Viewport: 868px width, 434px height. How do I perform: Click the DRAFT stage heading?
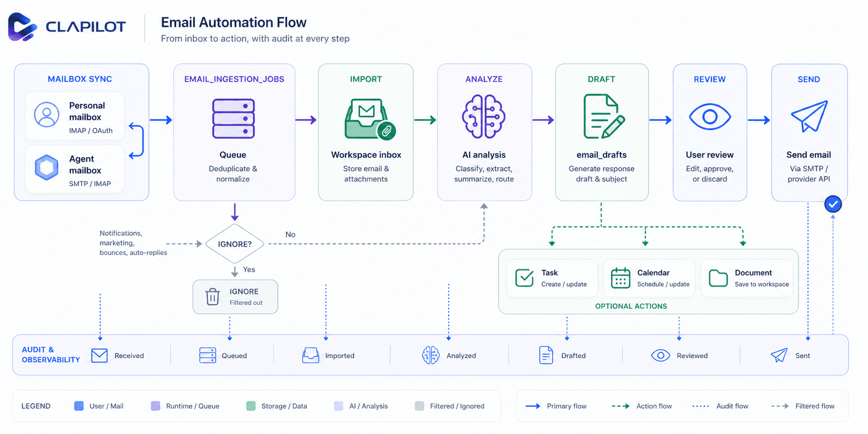tap(601, 79)
